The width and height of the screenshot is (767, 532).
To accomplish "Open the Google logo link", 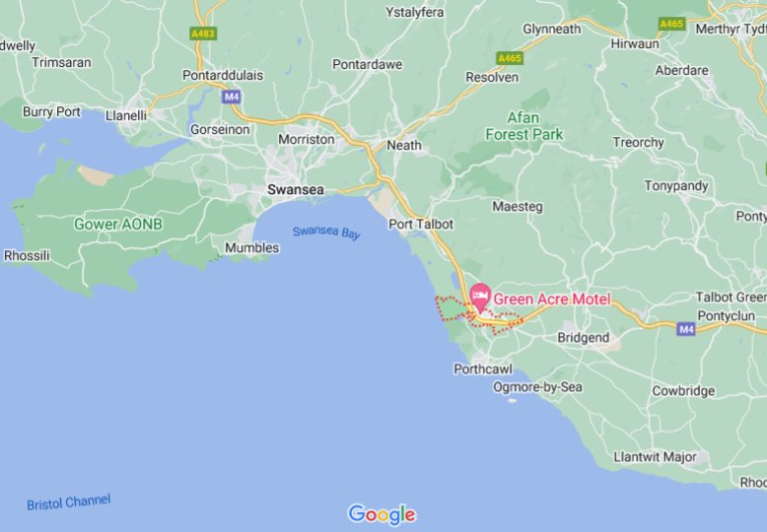I will [382, 514].
